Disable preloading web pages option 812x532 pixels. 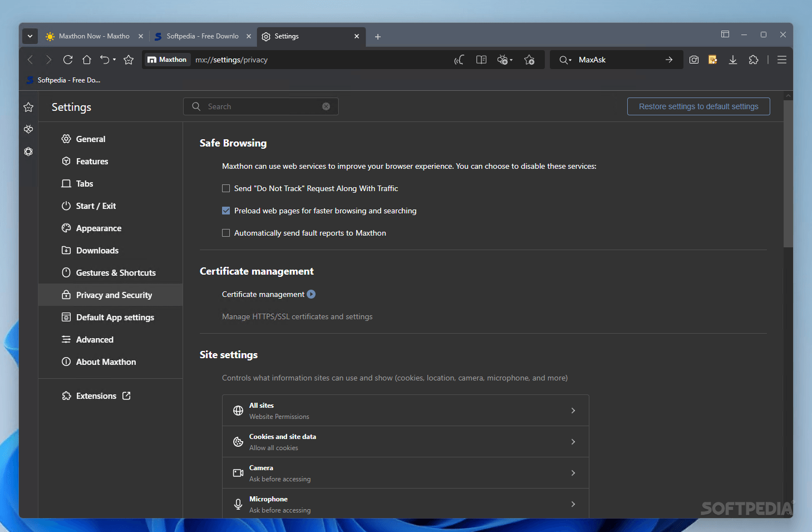coord(226,211)
